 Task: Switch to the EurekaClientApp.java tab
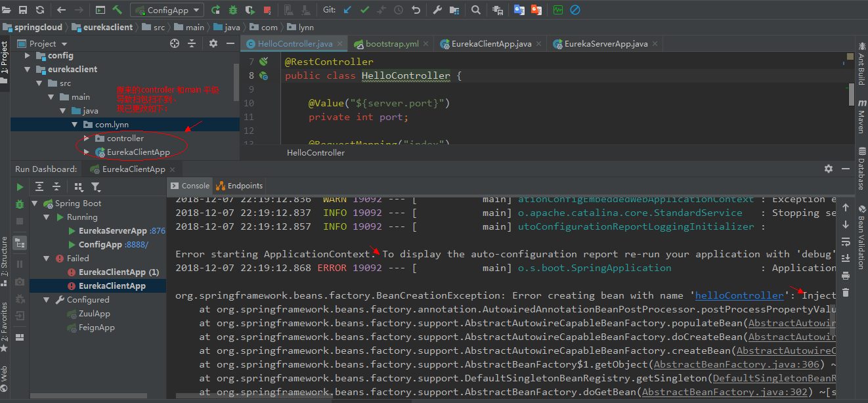[x=490, y=44]
